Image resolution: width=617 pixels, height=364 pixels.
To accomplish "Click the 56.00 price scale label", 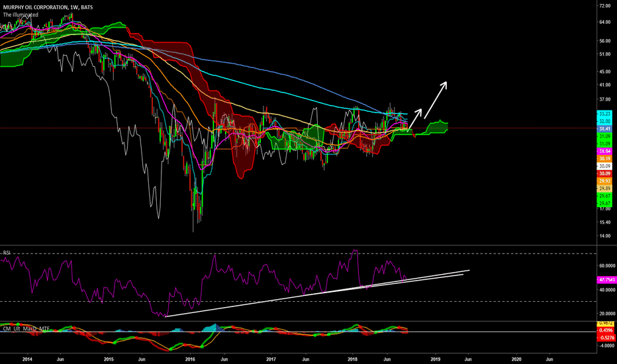I will click(x=604, y=41).
